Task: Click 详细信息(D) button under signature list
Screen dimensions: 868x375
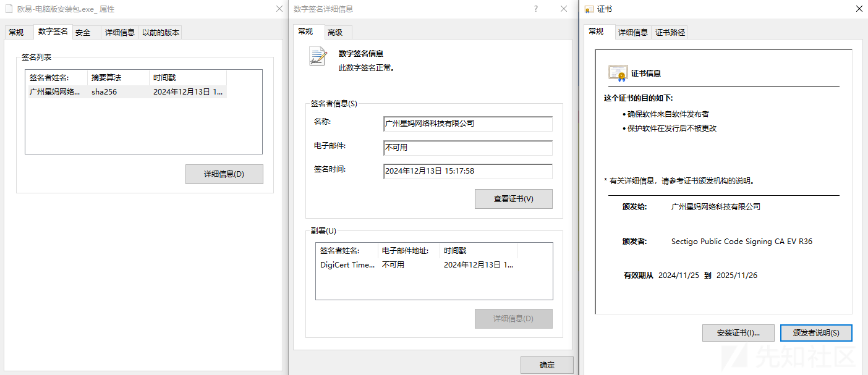Action: [x=224, y=174]
